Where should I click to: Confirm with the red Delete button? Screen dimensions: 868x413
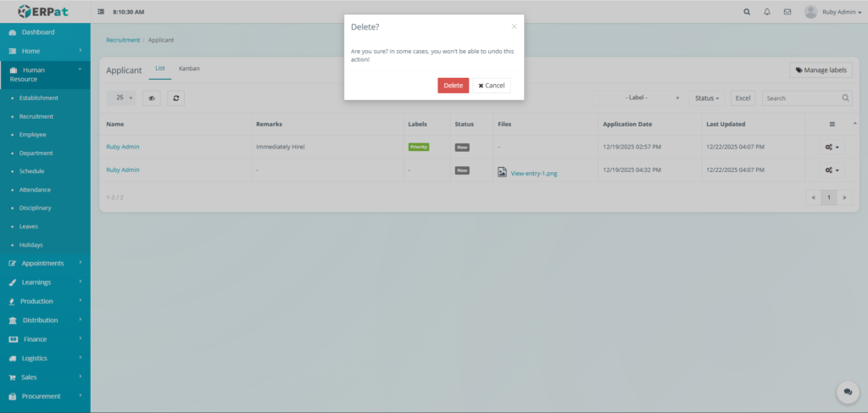453,86
